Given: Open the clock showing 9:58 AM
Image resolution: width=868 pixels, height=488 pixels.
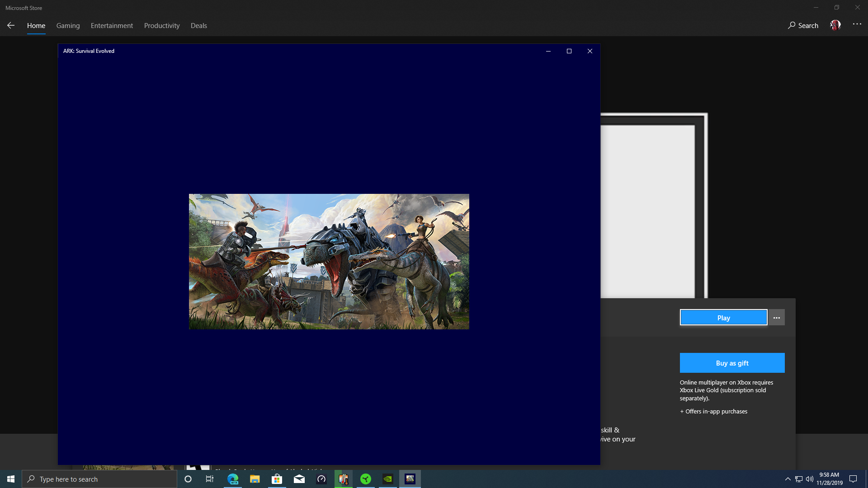Looking at the screenshot, I should (830, 479).
